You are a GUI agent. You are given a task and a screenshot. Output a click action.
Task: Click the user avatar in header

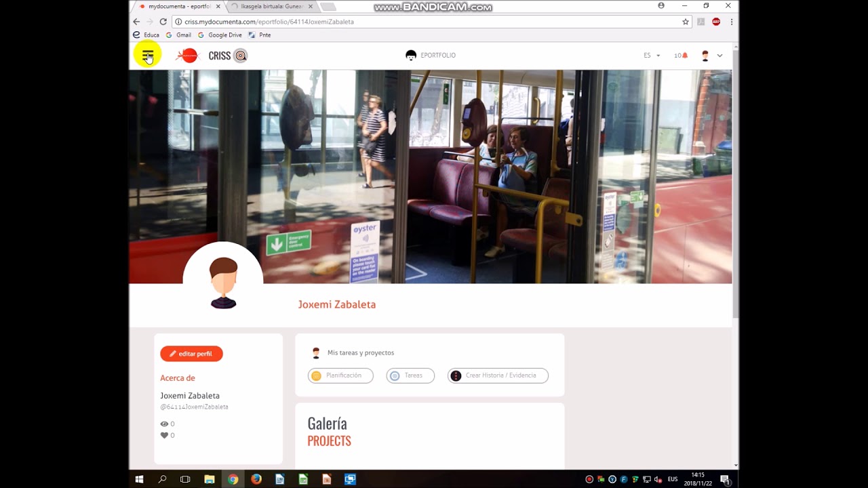pos(705,56)
